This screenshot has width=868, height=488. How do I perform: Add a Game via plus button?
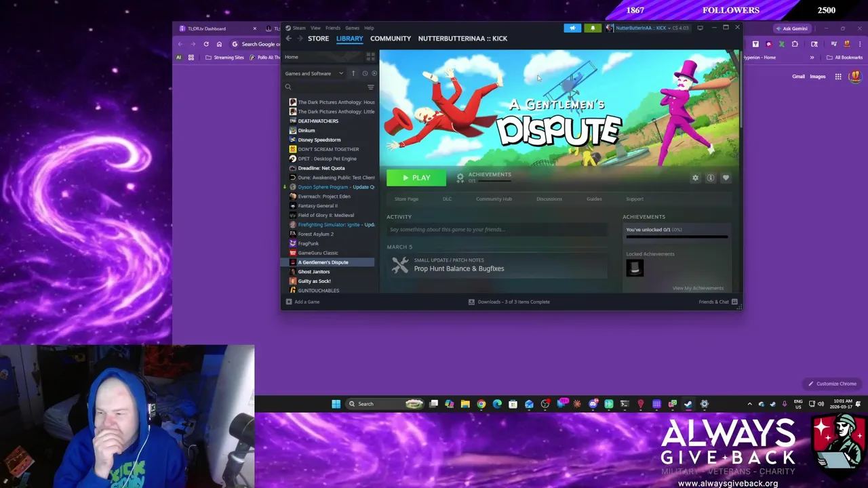(x=303, y=302)
